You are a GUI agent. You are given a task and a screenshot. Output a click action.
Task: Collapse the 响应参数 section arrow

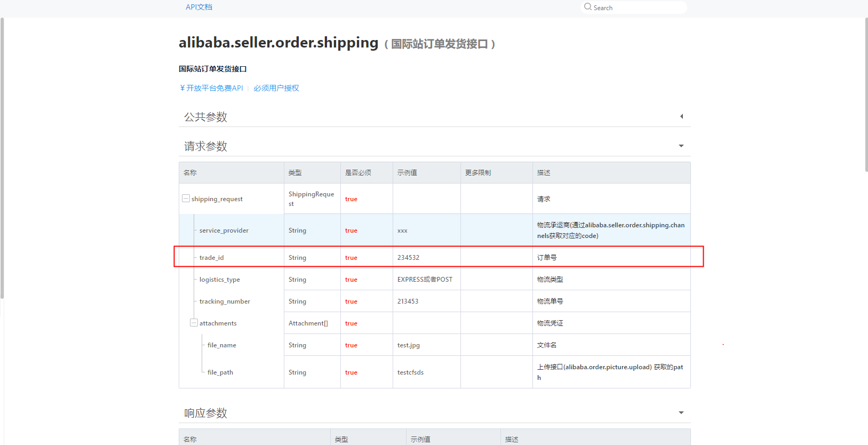(x=681, y=412)
